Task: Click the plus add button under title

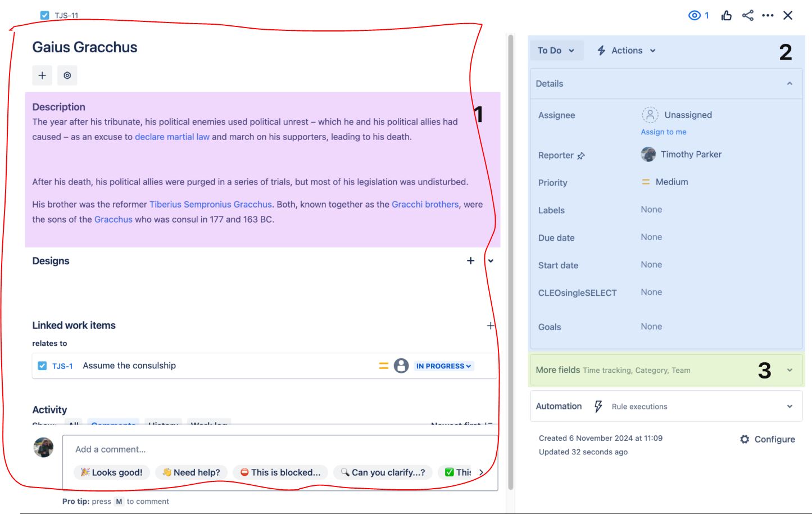Action: click(42, 75)
